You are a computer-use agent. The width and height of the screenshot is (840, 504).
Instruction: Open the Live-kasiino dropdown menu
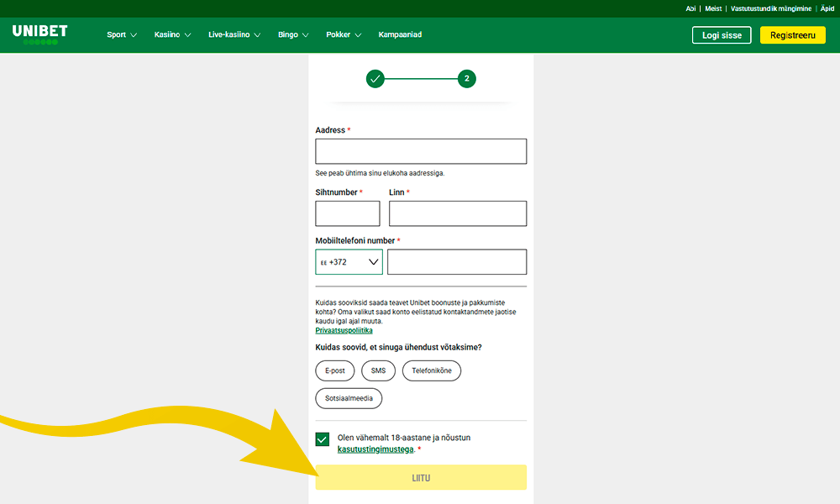234,35
